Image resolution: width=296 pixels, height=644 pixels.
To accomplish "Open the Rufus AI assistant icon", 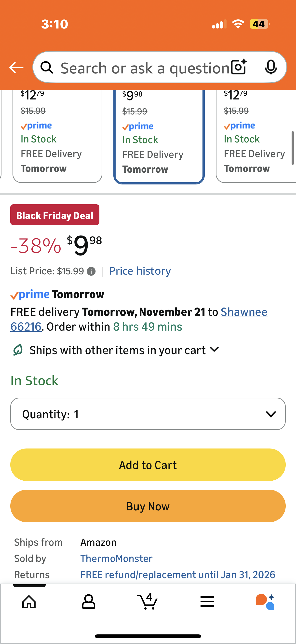I will pos(265,602).
